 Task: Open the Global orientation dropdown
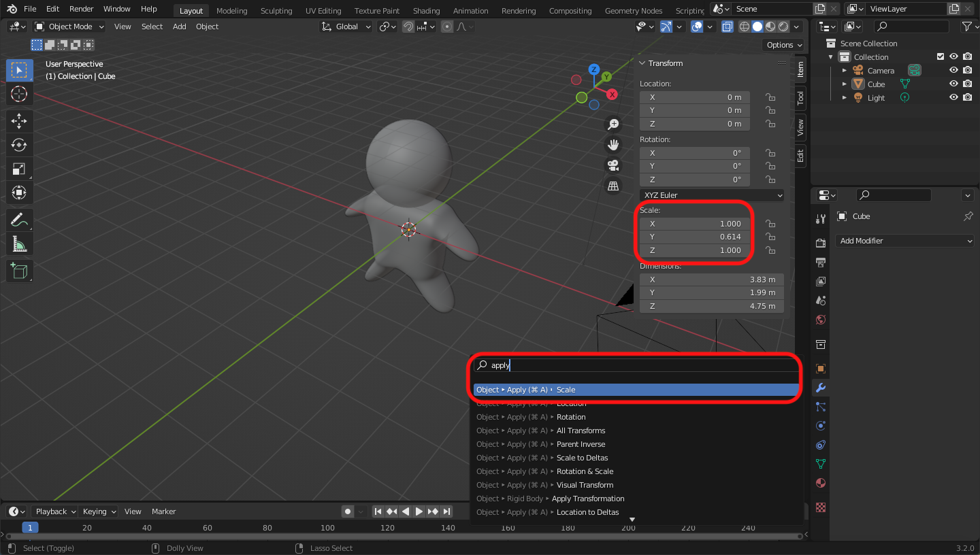coord(346,27)
